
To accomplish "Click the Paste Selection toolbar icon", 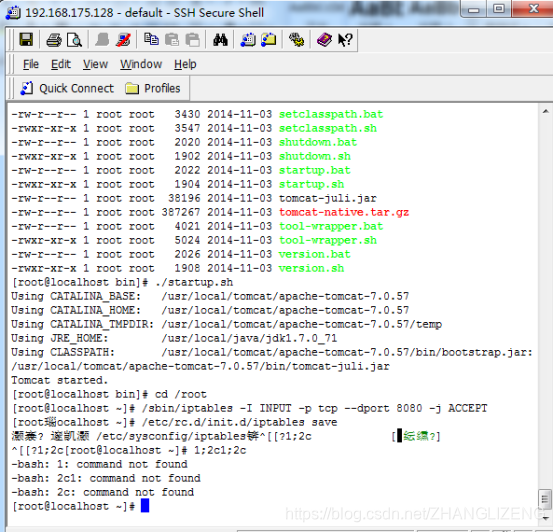I will coord(193,40).
